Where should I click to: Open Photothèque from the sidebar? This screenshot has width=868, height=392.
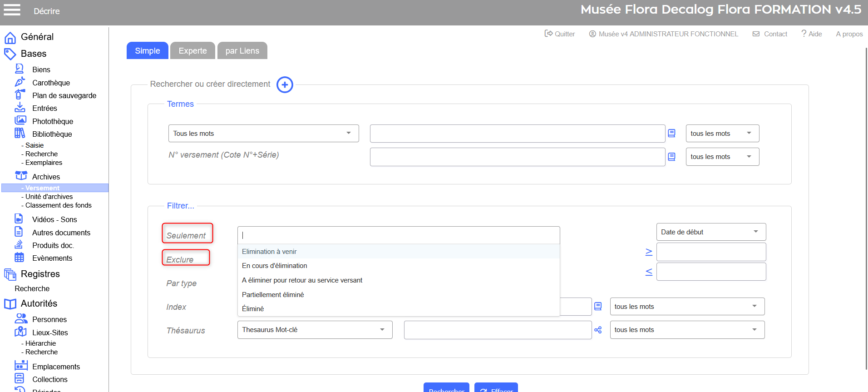pyautogui.click(x=52, y=121)
